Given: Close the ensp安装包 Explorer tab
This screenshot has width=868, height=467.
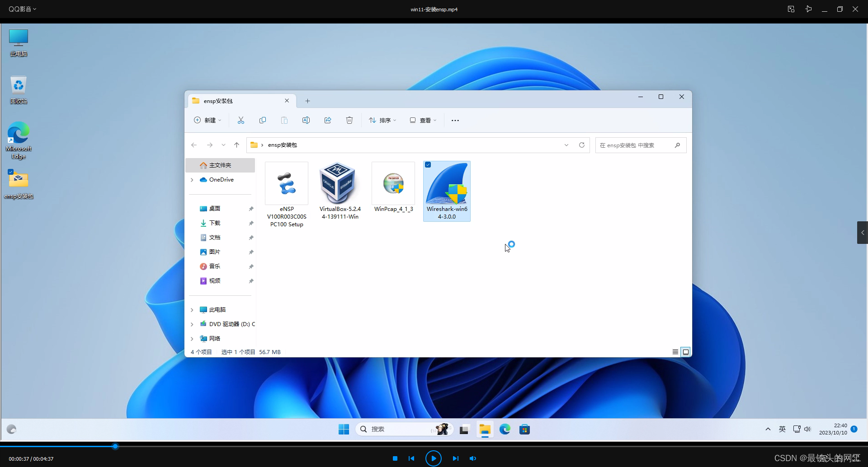Looking at the screenshot, I should pos(287,101).
